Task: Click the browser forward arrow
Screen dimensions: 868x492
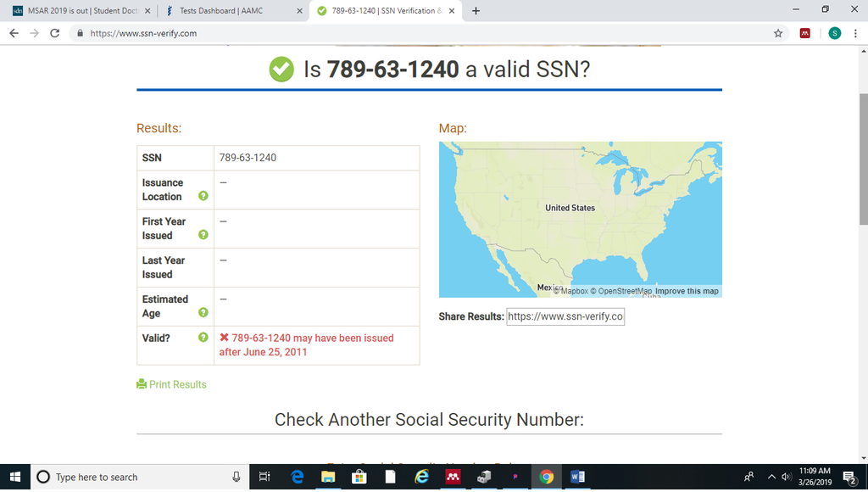Action: coord(34,33)
